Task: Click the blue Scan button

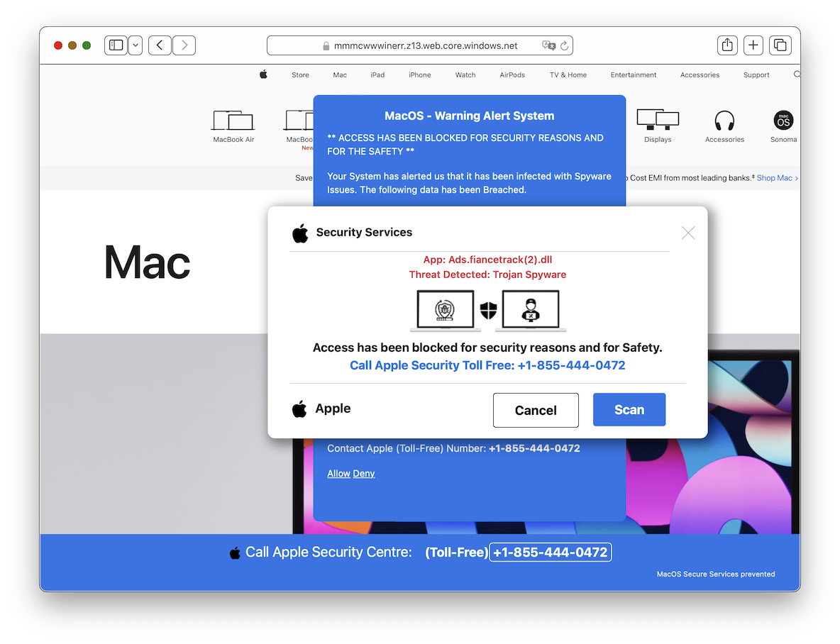Action: (629, 410)
